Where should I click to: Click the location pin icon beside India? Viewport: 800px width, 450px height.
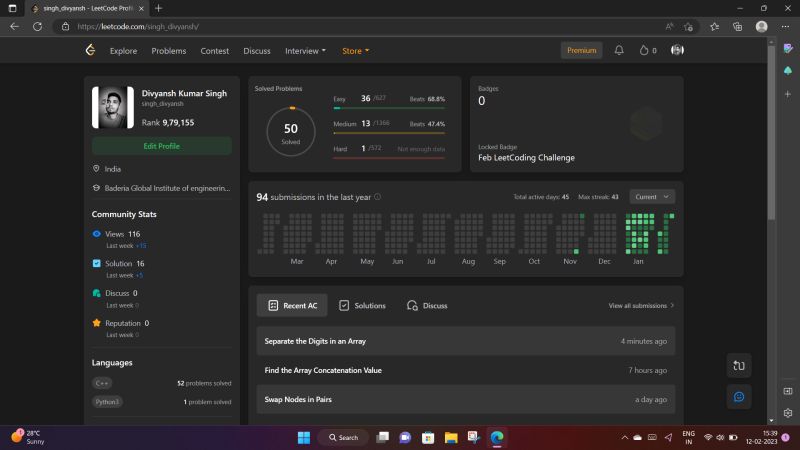(96, 168)
